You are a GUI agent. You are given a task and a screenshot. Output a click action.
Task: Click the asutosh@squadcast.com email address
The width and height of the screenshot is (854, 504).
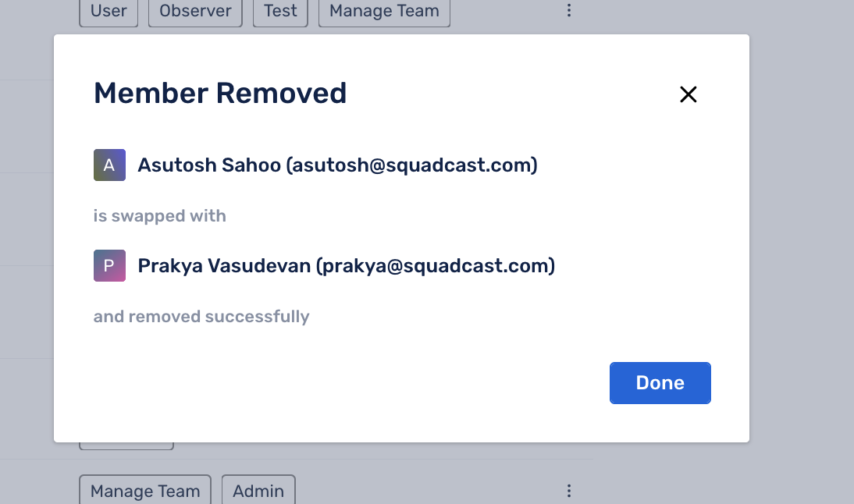pos(411,165)
